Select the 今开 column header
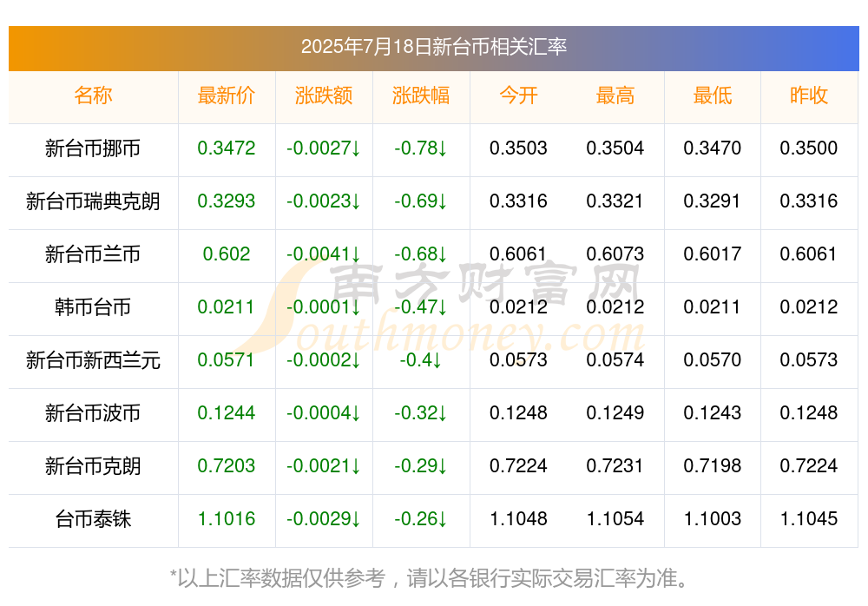 518,96
